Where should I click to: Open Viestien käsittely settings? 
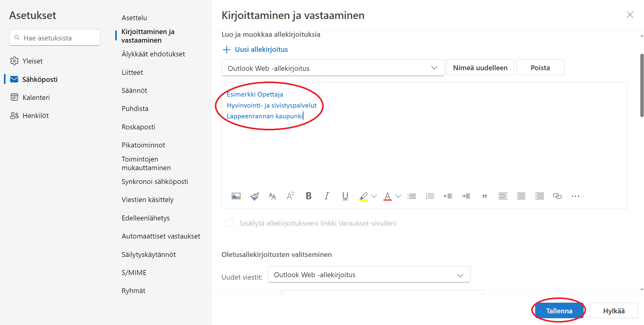pos(147,200)
